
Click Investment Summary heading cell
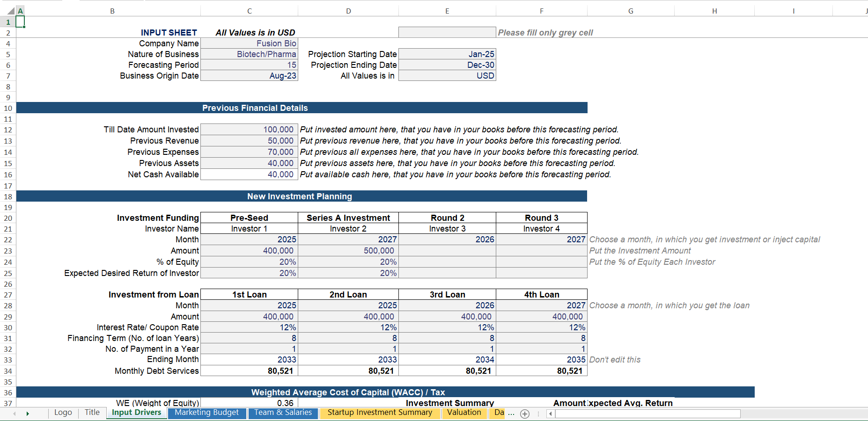point(449,403)
